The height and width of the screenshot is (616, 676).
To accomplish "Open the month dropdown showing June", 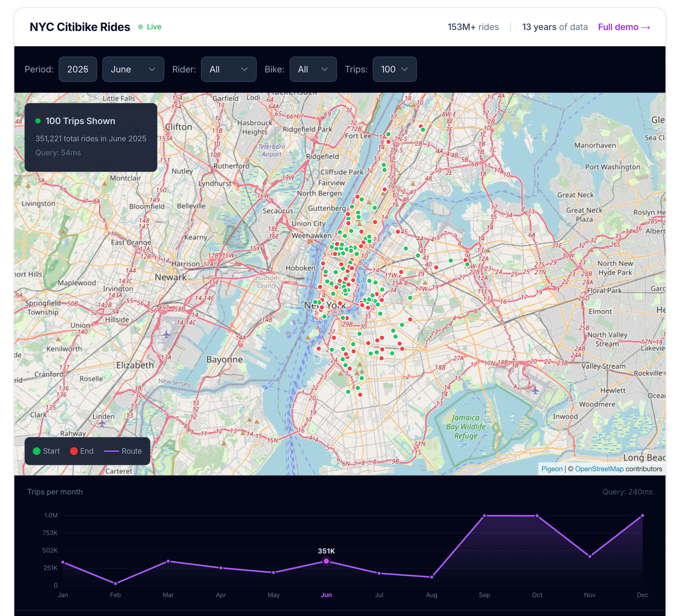I will coord(133,69).
